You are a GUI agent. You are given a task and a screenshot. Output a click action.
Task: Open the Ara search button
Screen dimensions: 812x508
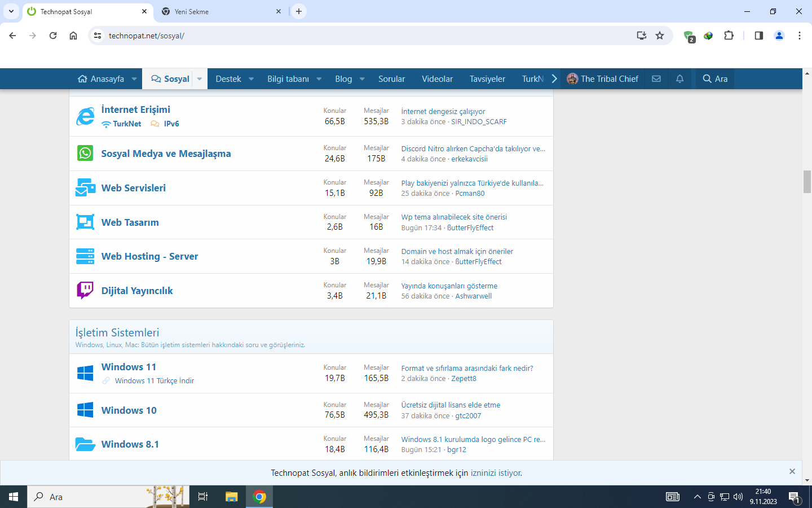715,79
